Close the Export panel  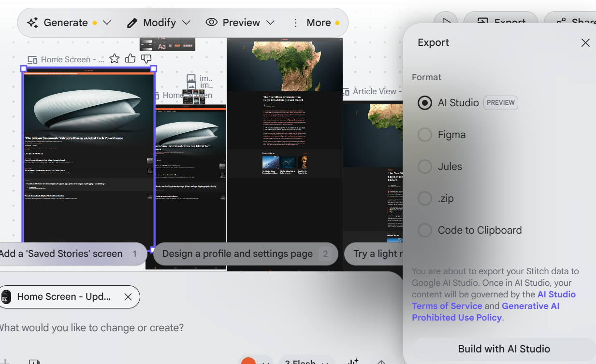(x=585, y=42)
